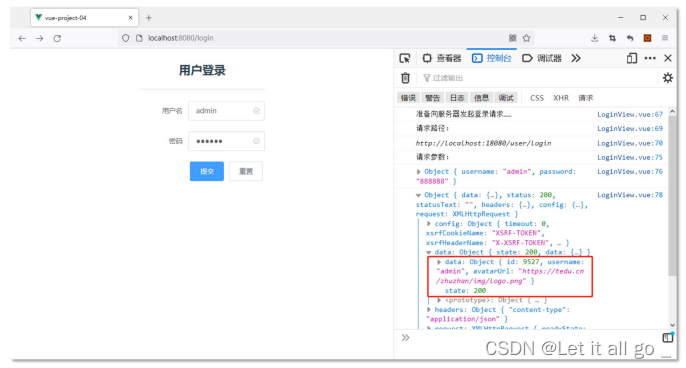
Task: Toggle the 日志 logs filter
Action: point(457,98)
